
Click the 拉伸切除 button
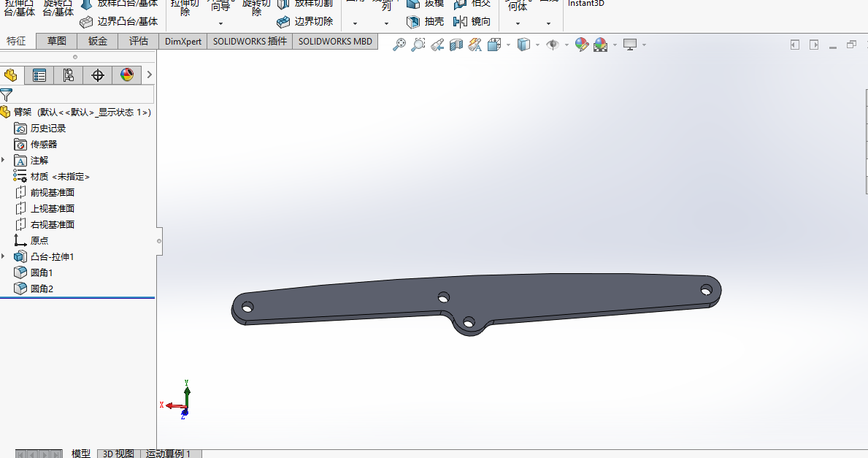point(185,8)
